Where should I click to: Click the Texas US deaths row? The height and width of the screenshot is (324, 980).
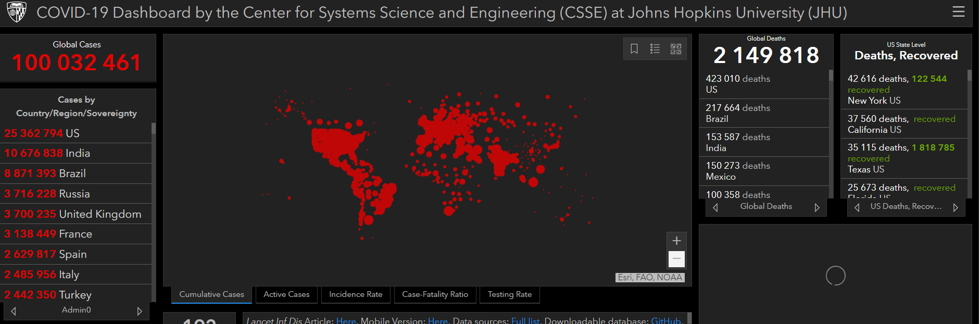tap(904, 158)
